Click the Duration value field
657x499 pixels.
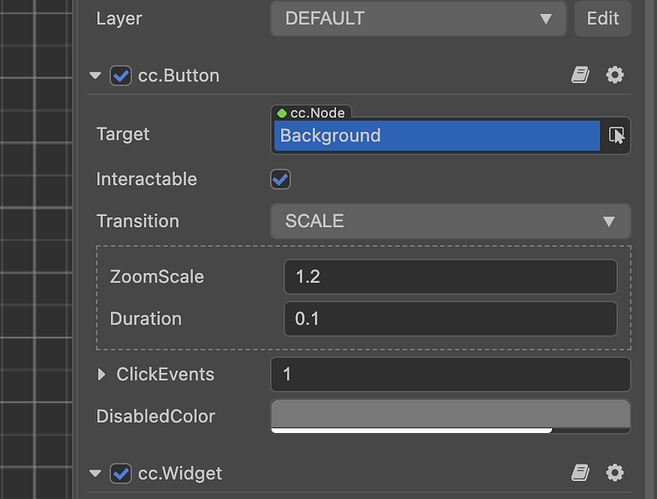450,319
